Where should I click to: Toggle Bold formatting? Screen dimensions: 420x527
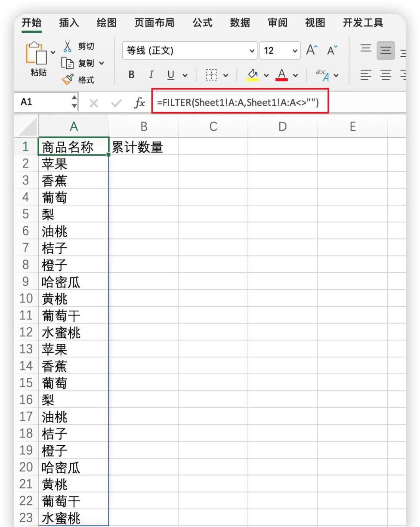click(x=132, y=75)
